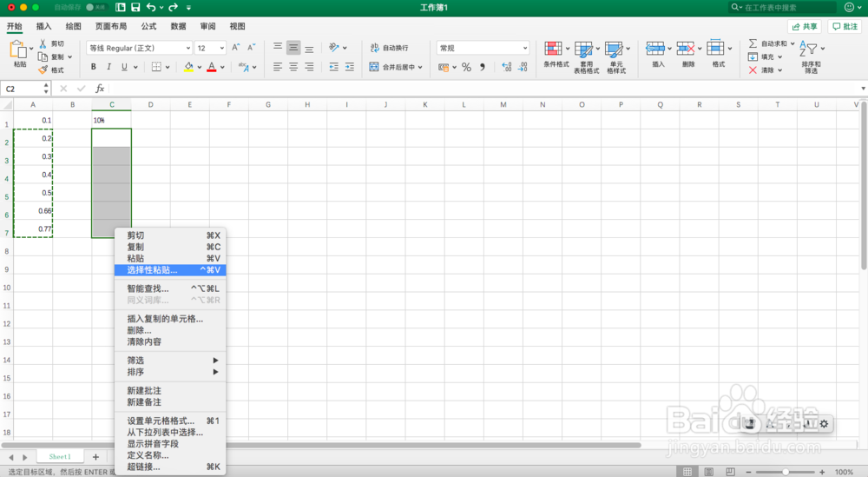Screen dimensions: 868x477
Task: Increase decimal places
Action: 507,67
